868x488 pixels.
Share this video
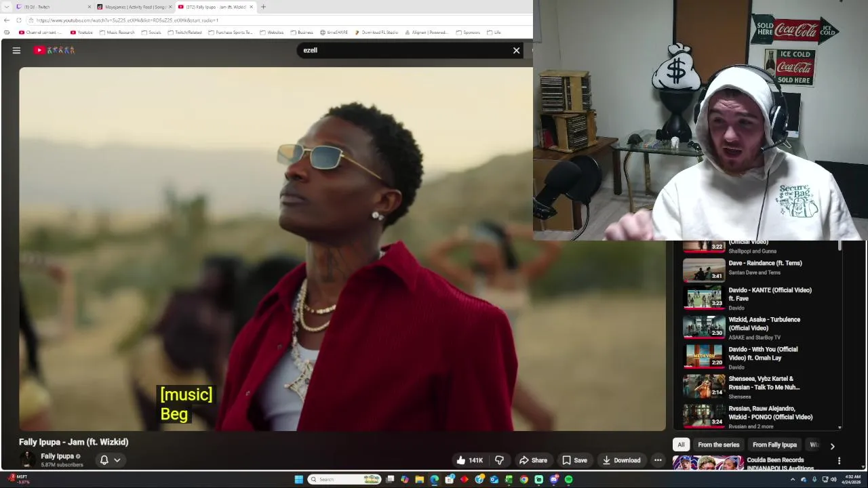click(533, 460)
